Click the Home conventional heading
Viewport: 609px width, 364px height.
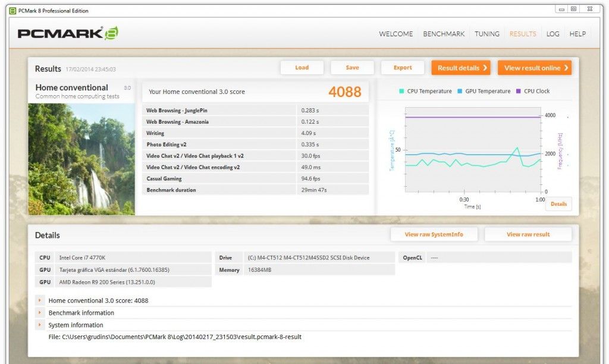[x=72, y=87]
